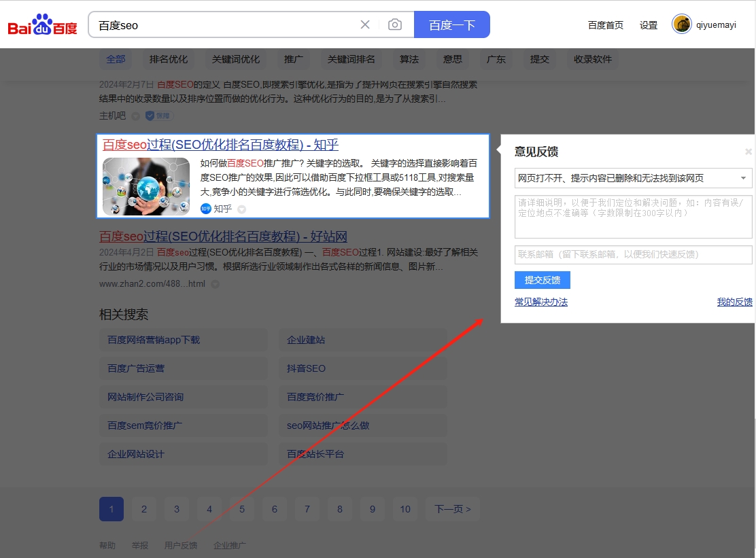Click the 知乎 result thumbnail image
This screenshot has height=558, width=756.
tap(146, 186)
